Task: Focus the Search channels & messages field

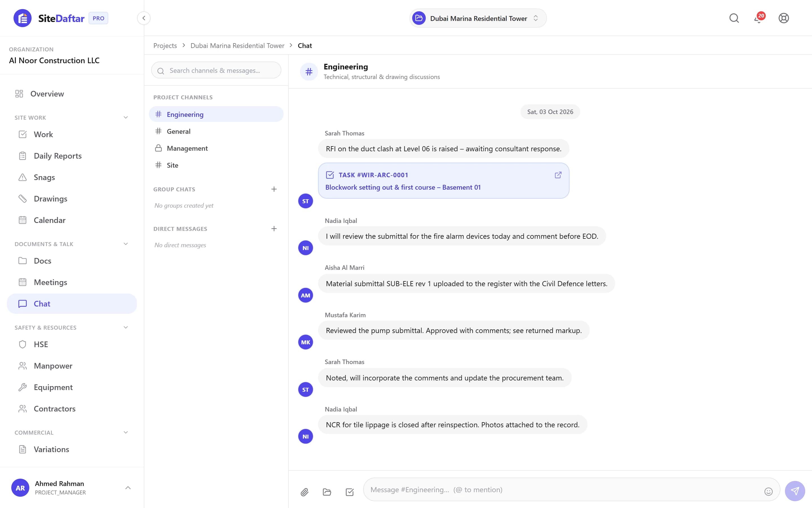Action: [x=216, y=70]
